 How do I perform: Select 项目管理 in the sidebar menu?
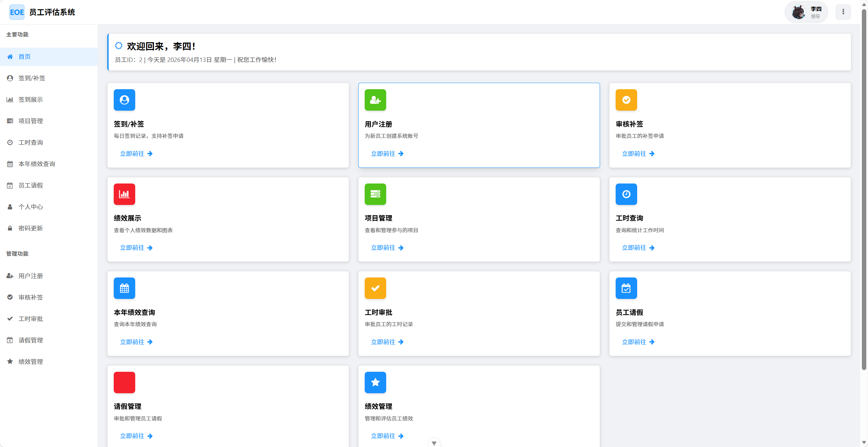[x=31, y=121]
